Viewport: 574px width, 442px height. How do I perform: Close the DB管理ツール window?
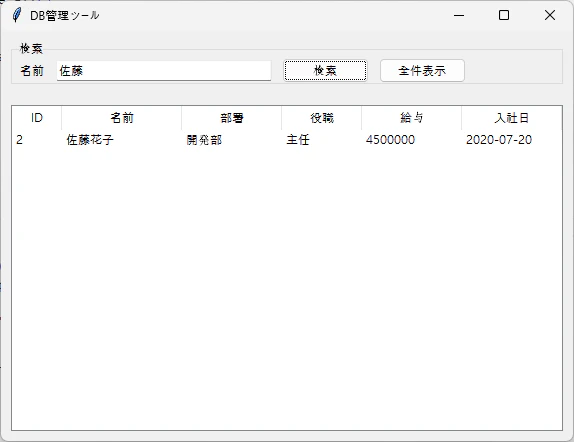pyautogui.click(x=550, y=15)
